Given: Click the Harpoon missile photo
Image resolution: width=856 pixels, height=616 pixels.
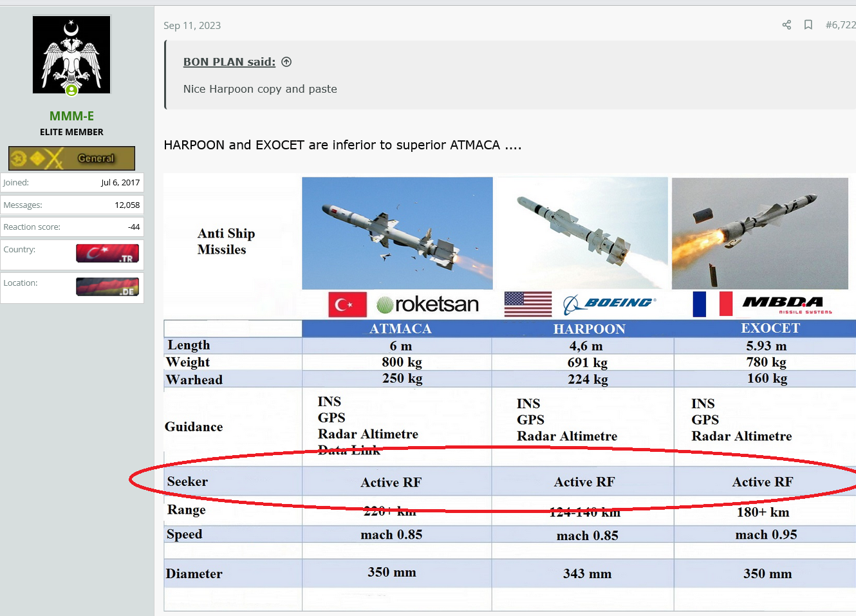Looking at the screenshot, I should click(582, 233).
